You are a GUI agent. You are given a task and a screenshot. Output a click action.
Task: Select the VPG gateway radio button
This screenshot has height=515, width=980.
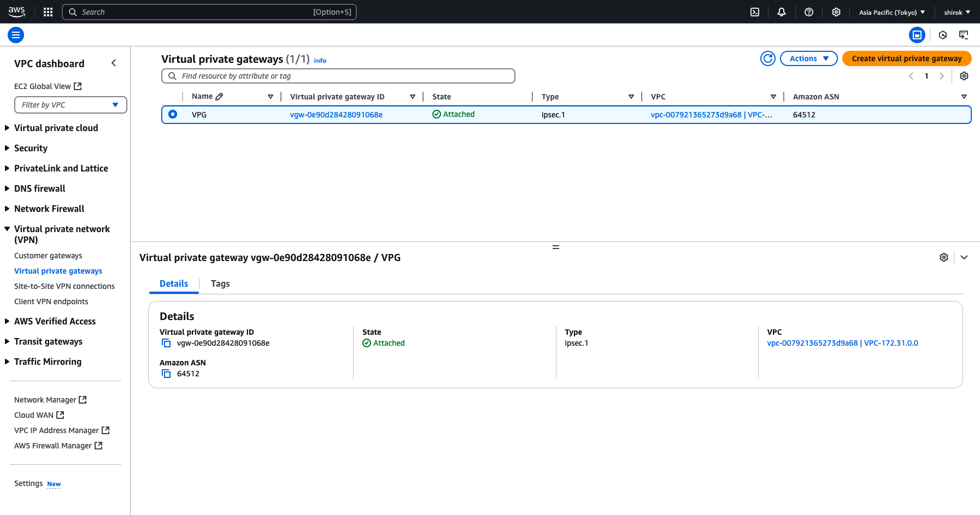173,115
